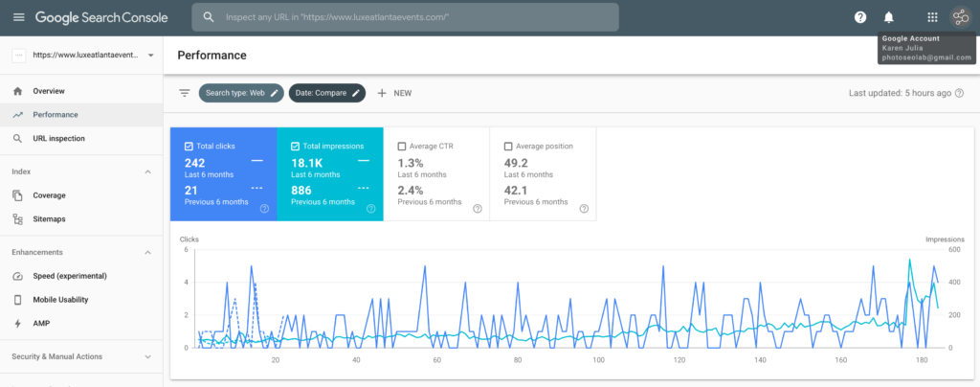Image resolution: width=980 pixels, height=387 pixels.
Task: Open the filter list icon
Action: tap(185, 93)
